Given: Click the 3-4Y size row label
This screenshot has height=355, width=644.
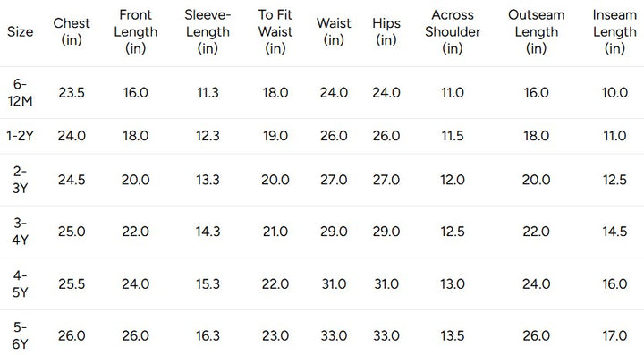Looking at the screenshot, I should tap(20, 232).
